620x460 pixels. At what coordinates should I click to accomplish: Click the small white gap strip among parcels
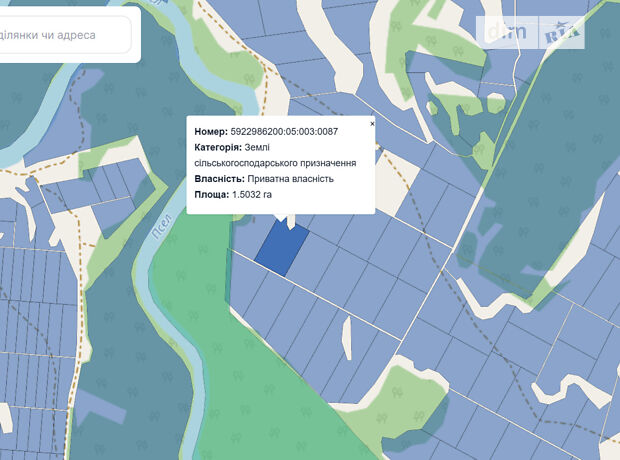pos(348,338)
